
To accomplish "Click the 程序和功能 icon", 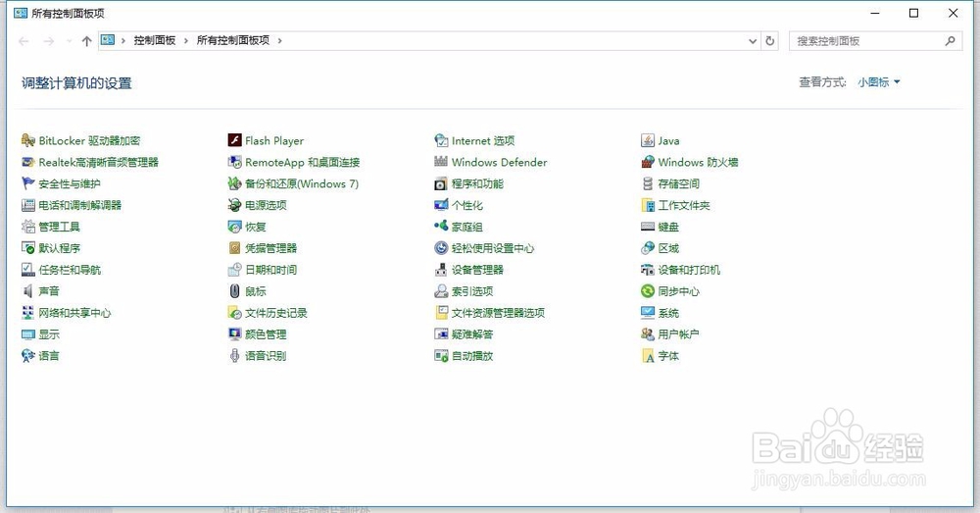I will [441, 183].
